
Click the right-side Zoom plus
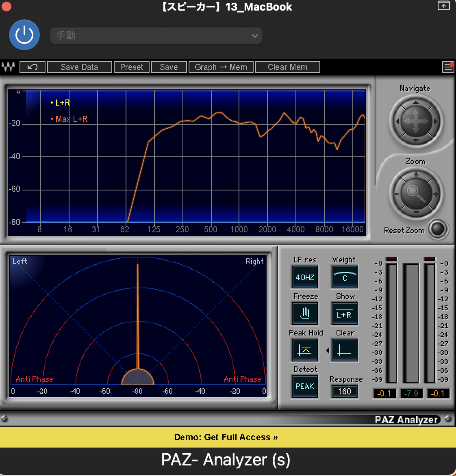coord(435,194)
